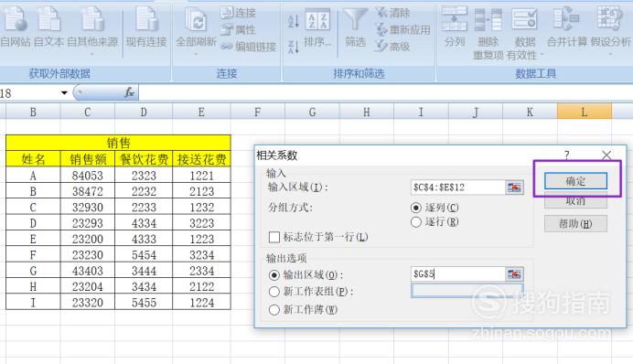The height and width of the screenshot is (364, 633).
Task: Click cell with value 23320
Action: click(x=88, y=302)
